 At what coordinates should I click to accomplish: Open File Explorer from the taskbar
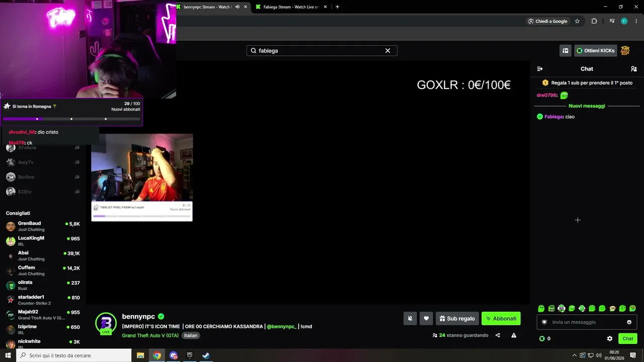(140, 355)
